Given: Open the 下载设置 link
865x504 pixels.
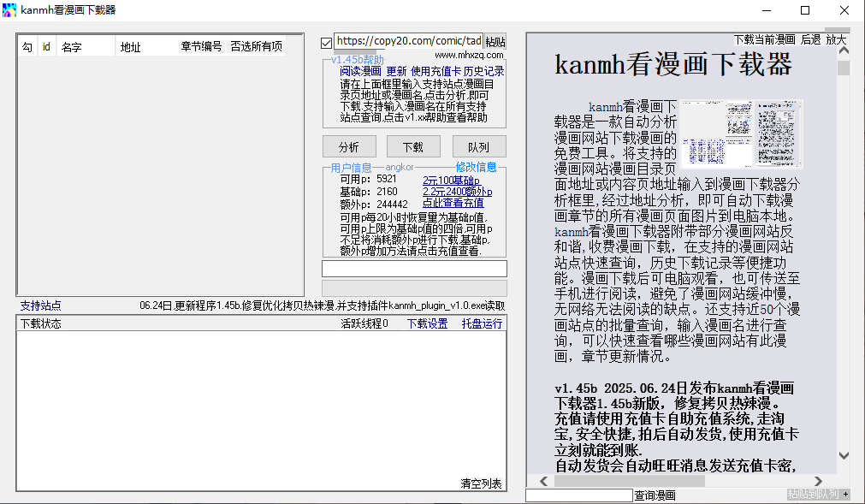Looking at the screenshot, I should point(427,323).
